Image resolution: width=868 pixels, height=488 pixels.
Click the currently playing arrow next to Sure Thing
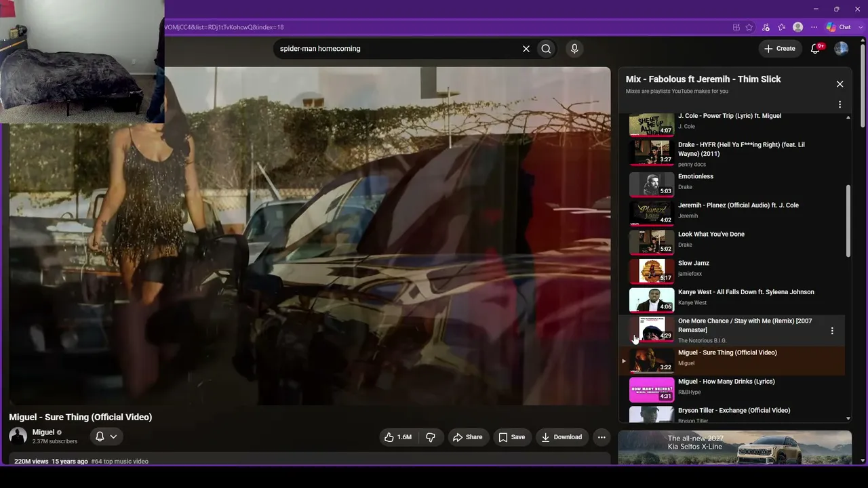[x=624, y=361]
